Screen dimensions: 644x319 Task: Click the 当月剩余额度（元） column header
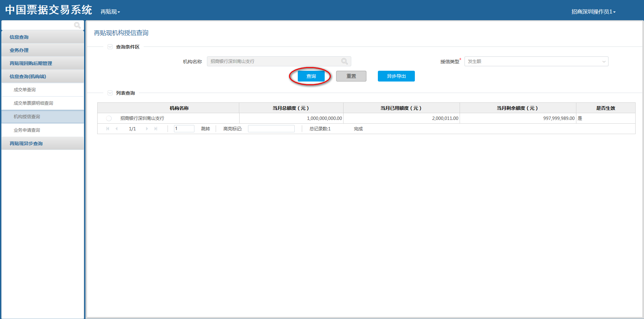tap(518, 108)
